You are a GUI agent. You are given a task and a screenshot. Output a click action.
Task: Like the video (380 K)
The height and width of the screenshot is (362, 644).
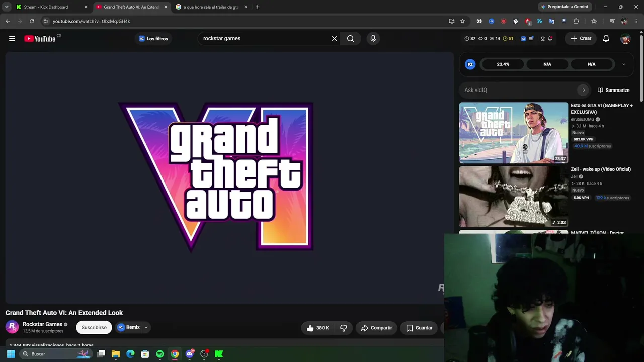pyautogui.click(x=317, y=328)
